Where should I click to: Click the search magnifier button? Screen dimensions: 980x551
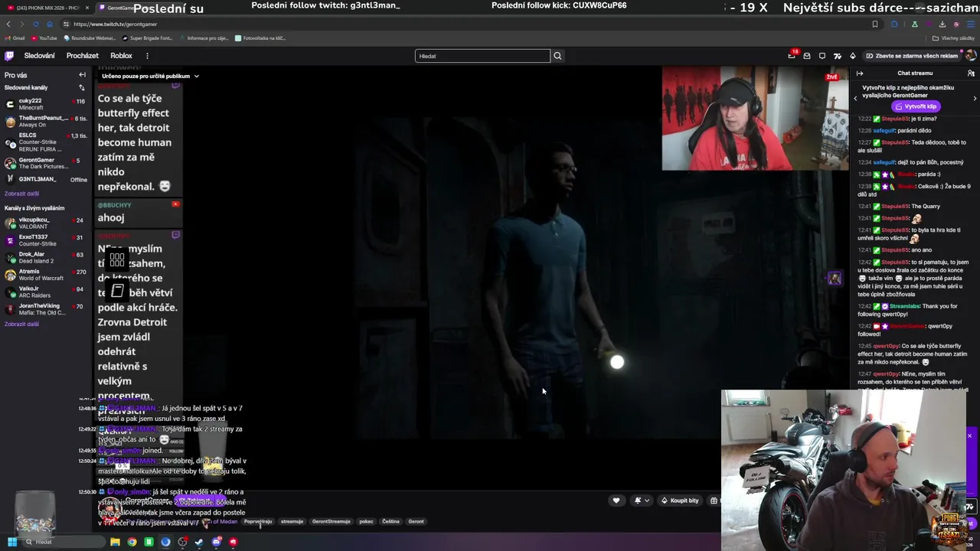(557, 56)
